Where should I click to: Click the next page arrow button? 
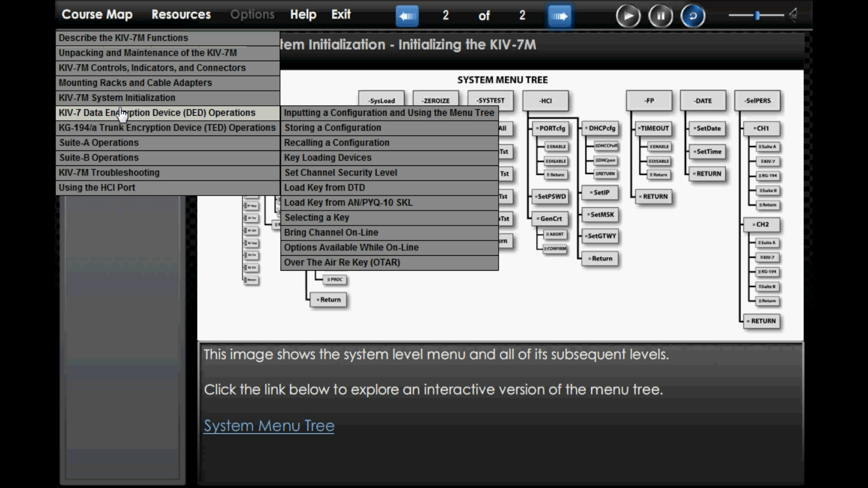click(x=559, y=16)
